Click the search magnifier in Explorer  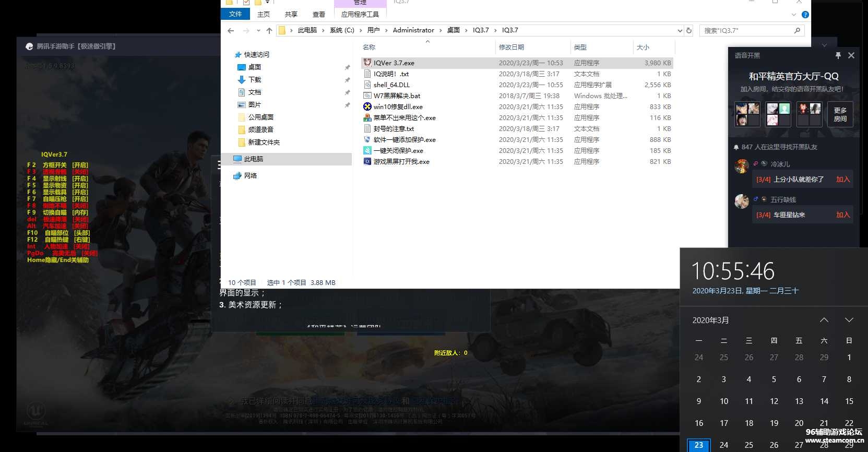[797, 30]
